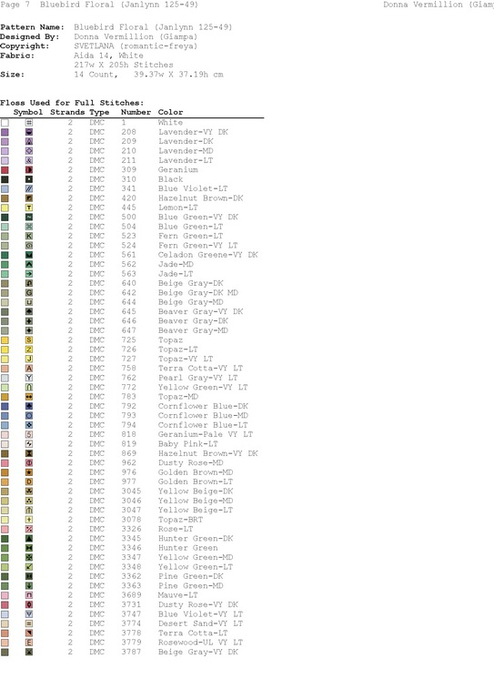Select the floss number '3046'
This screenshot has height=699, width=494.
pos(131,501)
